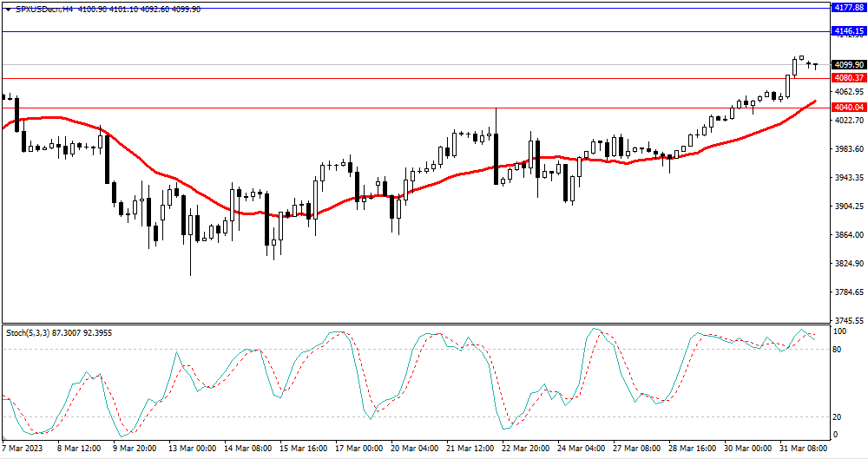Image resolution: width=868 pixels, height=459 pixels.
Task: Click the 20 level on stochastic scale
Action: point(838,417)
